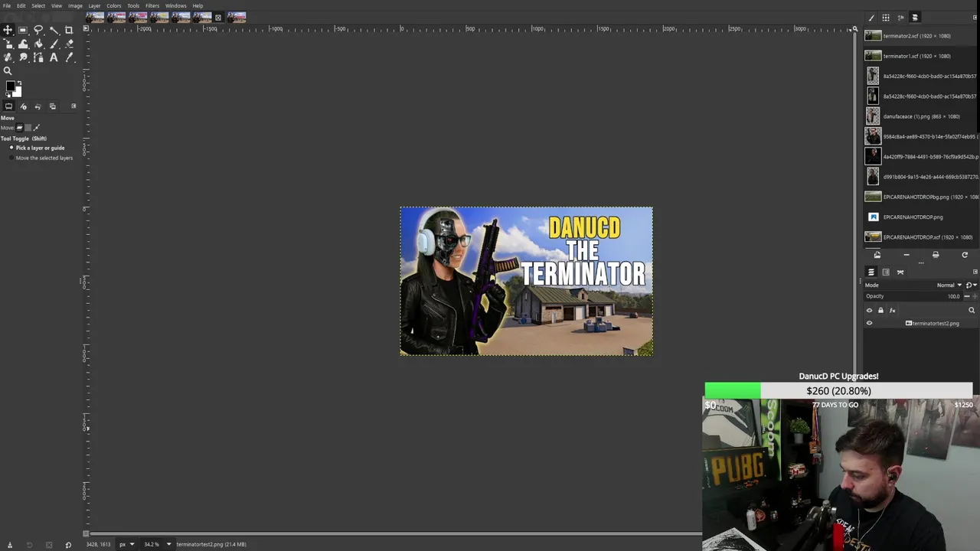Image resolution: width=980 pixels, height=551 pixels.
Task: Select the Text tool
Action: [54, 57]
